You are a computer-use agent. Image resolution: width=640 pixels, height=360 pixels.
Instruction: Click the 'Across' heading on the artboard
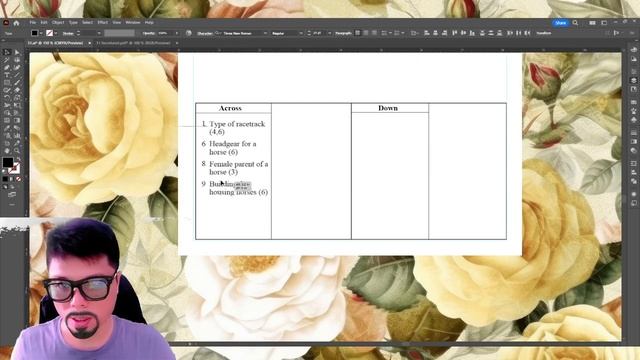[230, 108]
